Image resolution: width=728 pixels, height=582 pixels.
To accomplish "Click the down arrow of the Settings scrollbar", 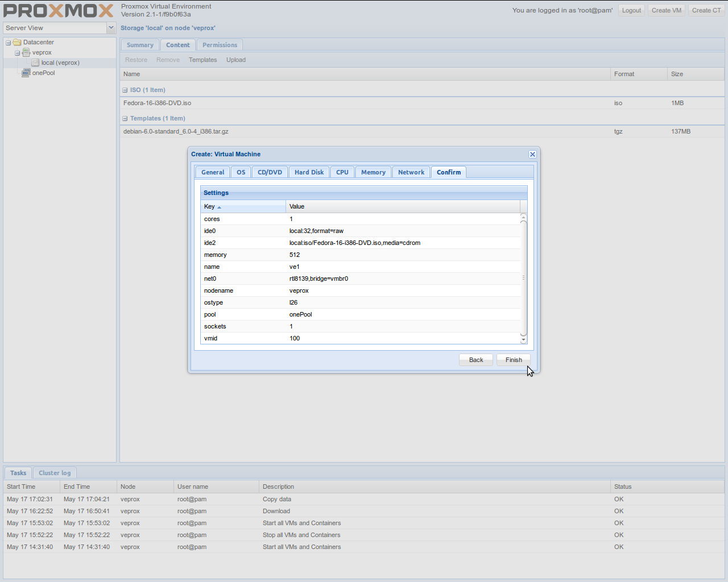I will coord(523,339).
